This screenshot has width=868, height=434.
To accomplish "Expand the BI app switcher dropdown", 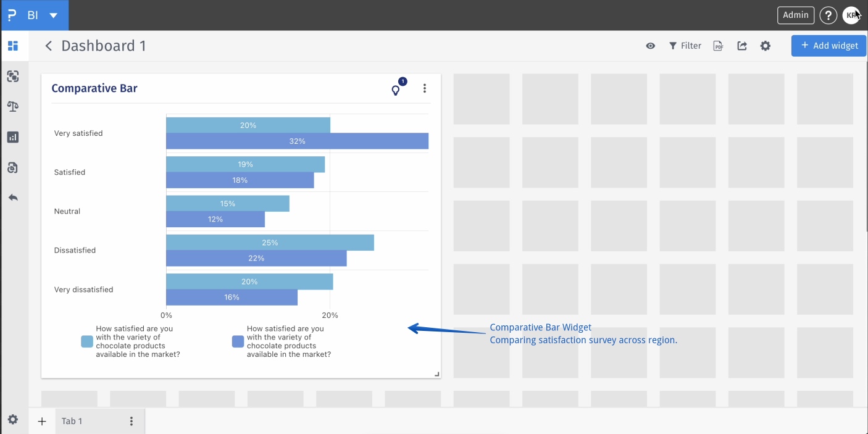I will pyautogui.click(x=52, y=15).
